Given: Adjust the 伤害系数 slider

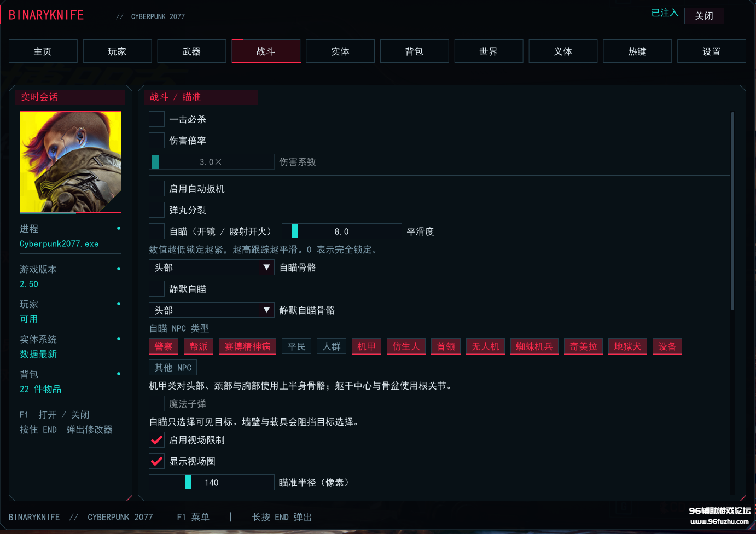Looking at the screenshot, I should tap(211, 162).
